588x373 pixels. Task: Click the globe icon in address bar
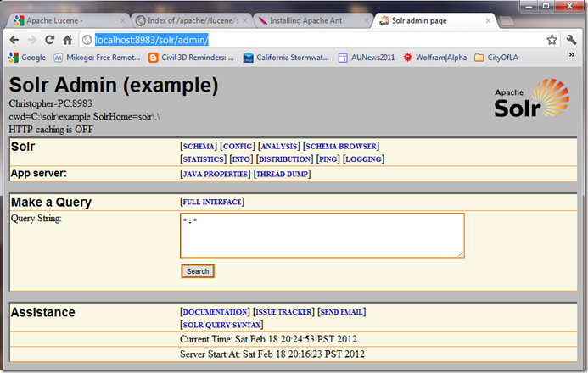(x=87, y=40)
